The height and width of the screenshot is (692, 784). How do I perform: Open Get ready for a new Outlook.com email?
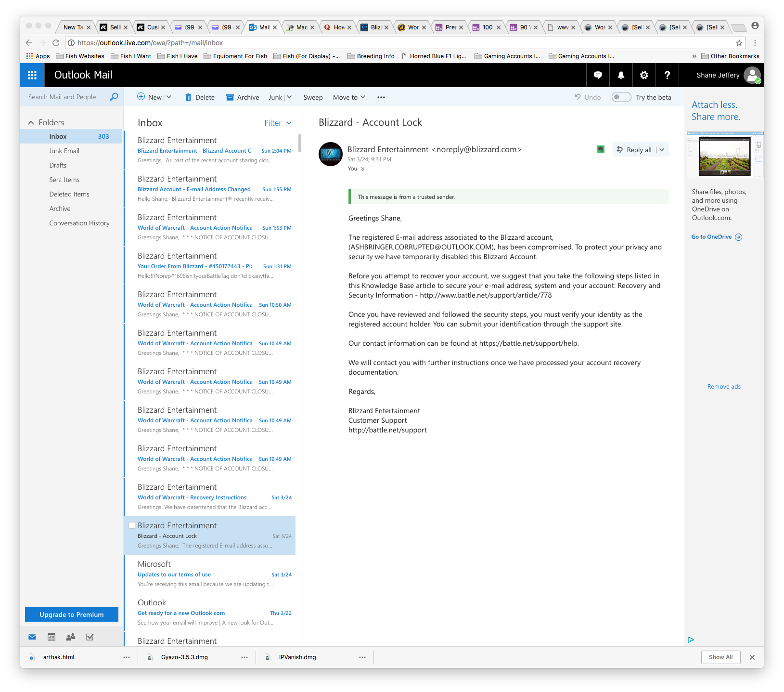point(210,613)
